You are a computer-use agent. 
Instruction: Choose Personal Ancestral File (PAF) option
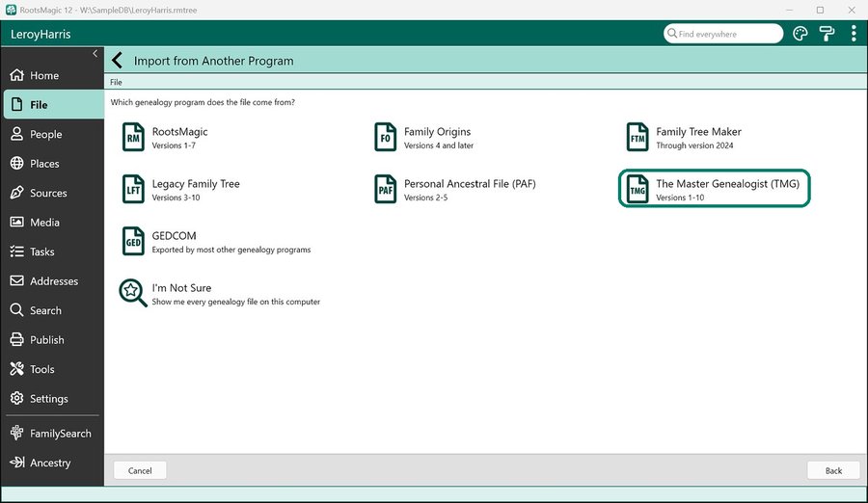click(x=455, y=189)
